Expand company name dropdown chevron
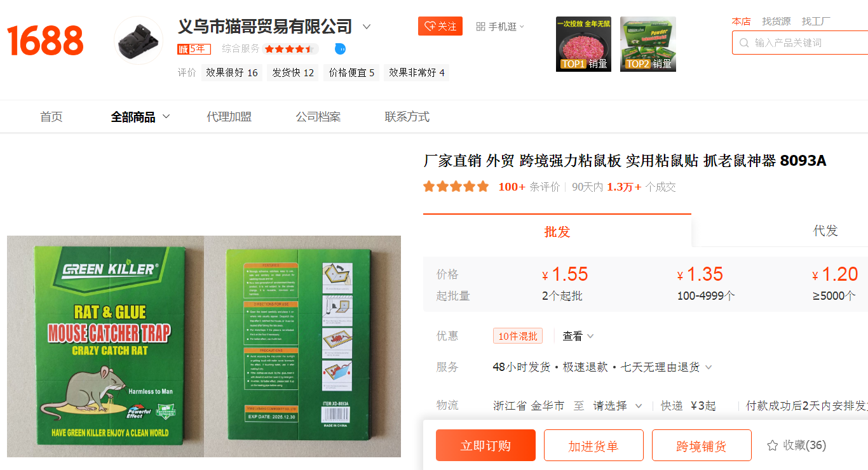This screenshot has width=868, height=470. 367,27
